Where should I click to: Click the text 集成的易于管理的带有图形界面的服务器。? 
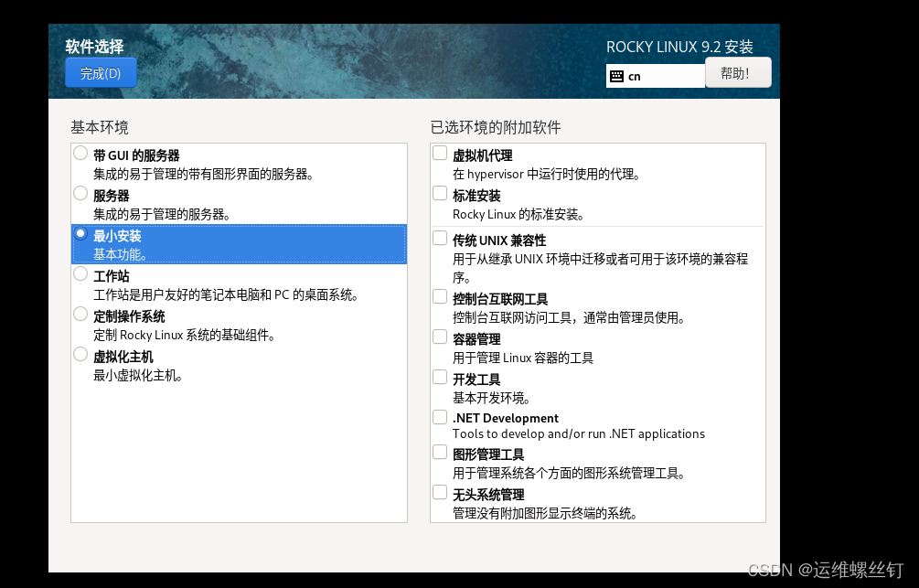point(203,174)
